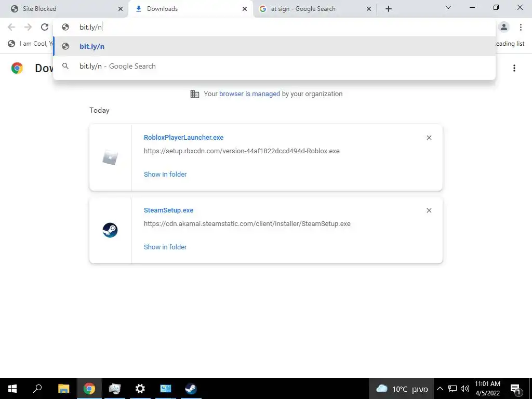
Task: Remove SteamSetup.exe from the list
Action: (x=429, y=210)
